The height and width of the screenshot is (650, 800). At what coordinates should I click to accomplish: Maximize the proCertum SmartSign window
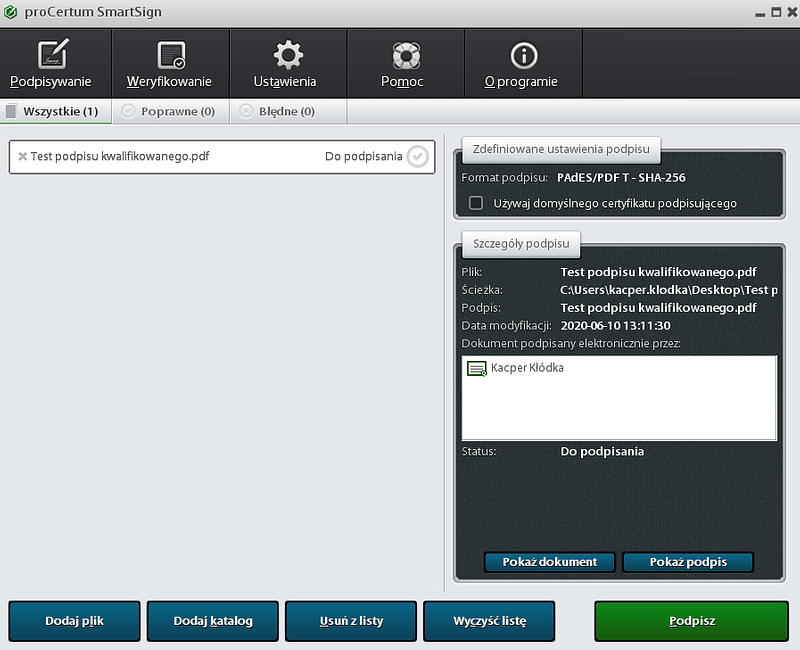coord(776,12)
